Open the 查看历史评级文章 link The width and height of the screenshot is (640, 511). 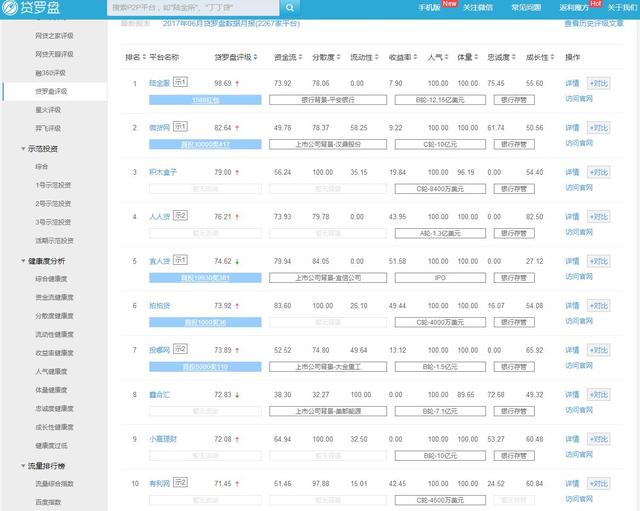[594, 24]
